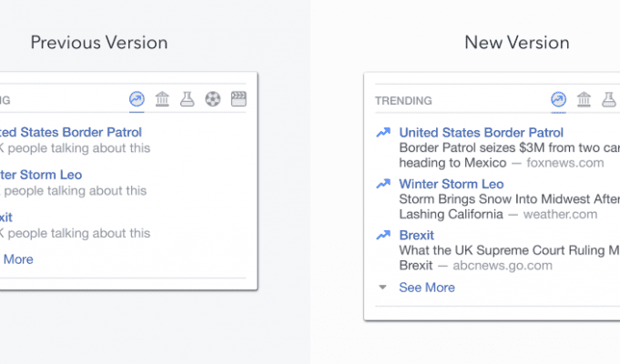Image resolution: width=620 pixels, height=364 pixels.
Task: Open United States Border Patrol topic in new version
Action: (x=481, y=132)
